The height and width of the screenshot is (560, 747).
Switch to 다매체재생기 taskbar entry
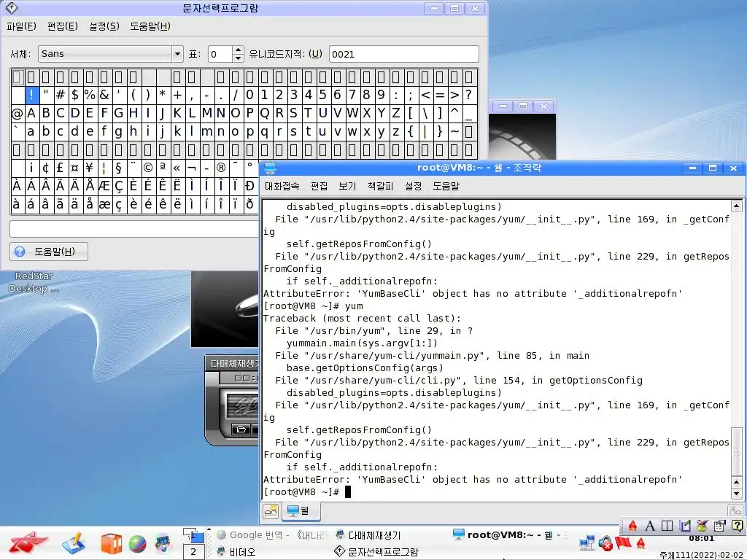pos(368,535)
